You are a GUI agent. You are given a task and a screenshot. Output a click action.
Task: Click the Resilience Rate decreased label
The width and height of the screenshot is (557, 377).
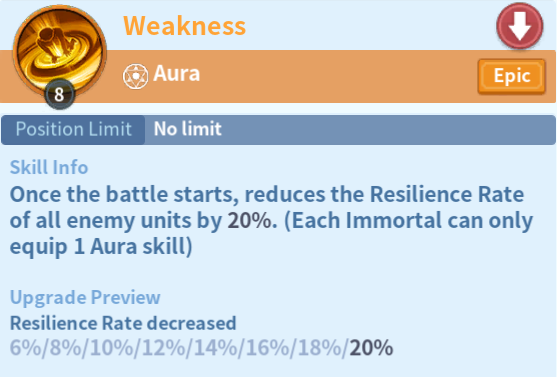[x=123, y=323]
